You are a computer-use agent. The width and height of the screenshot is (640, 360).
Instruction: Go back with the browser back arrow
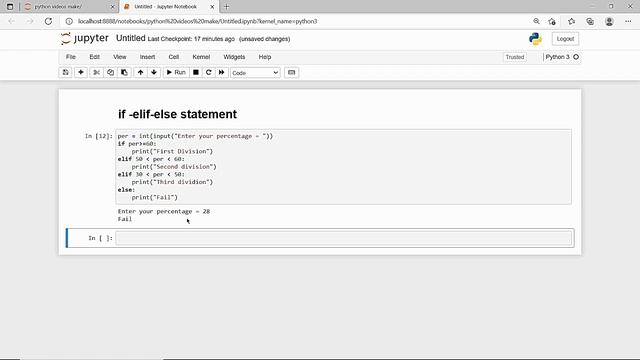click(x=11, y=21)
